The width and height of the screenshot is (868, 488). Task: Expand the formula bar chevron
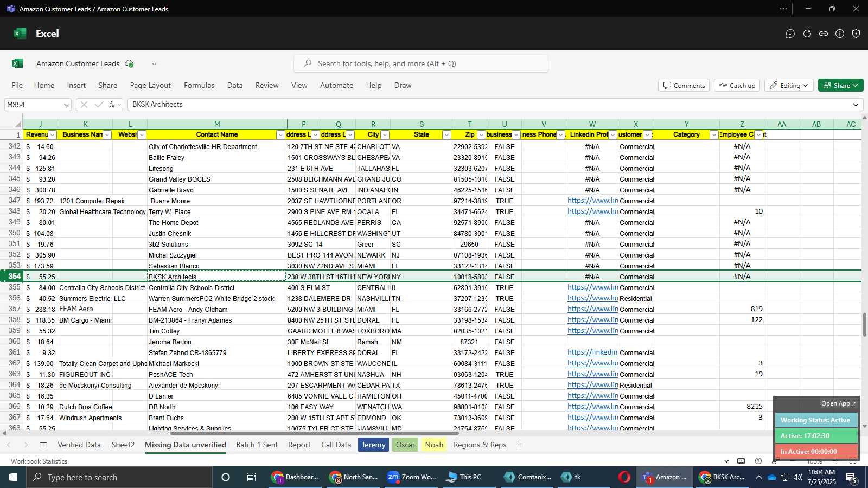(x=856, y=105)
